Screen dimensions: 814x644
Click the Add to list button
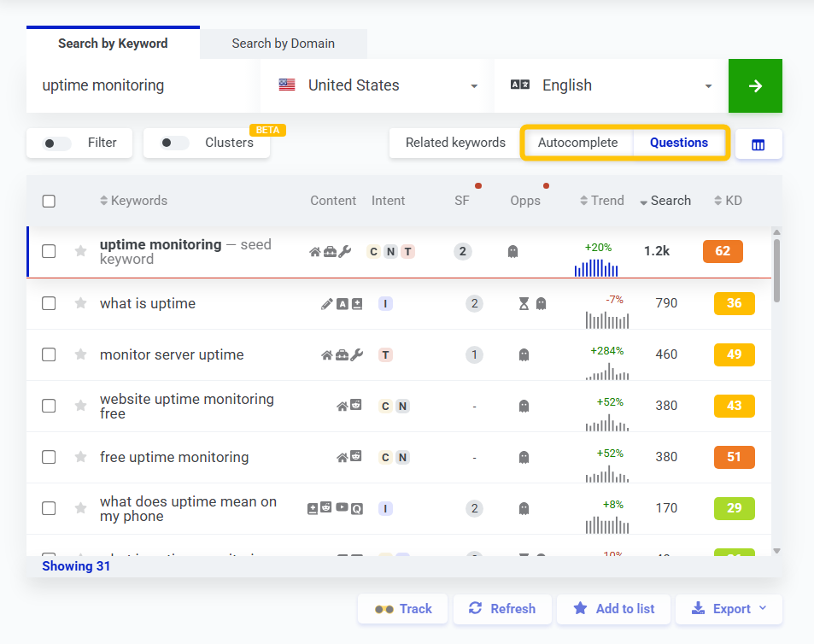coord(613,609)
